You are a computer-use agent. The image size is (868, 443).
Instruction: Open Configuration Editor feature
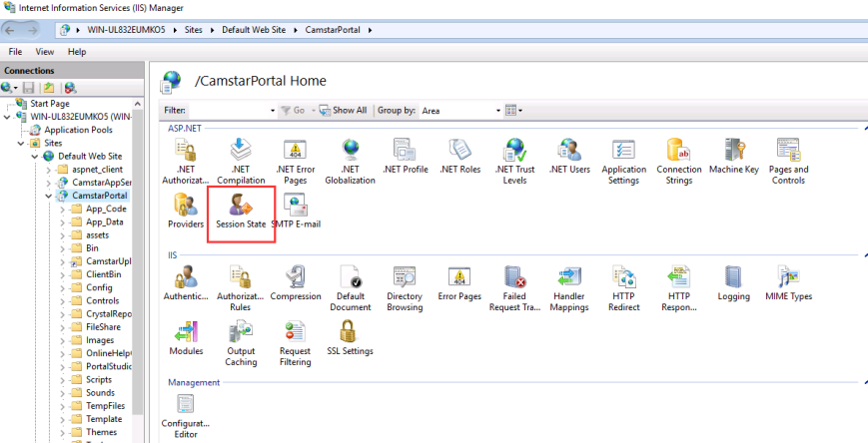[x=186, y=416]
